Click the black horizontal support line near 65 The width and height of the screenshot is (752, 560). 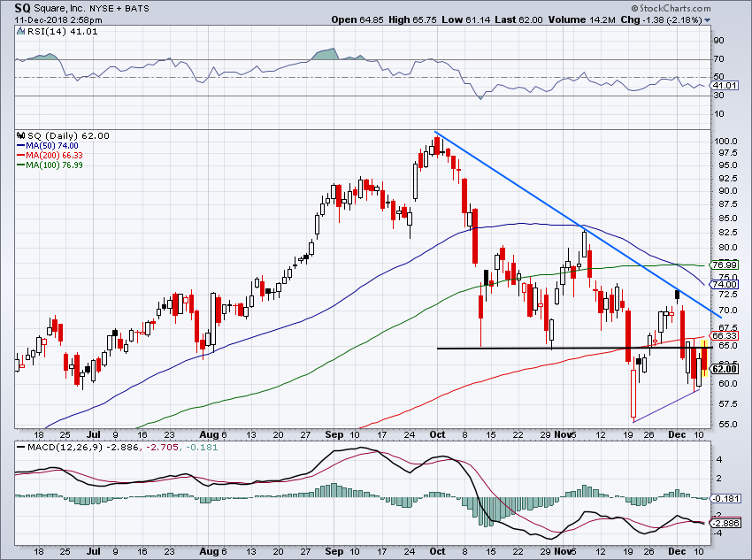[x=574, y=348]
